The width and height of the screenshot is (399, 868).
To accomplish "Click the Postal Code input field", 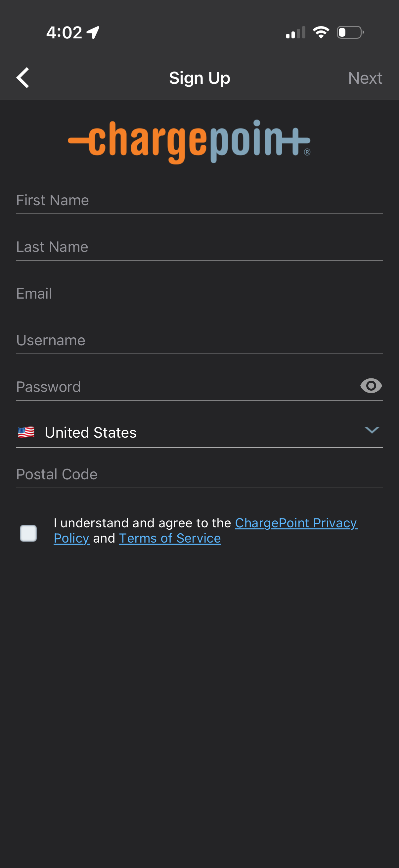I will point(199,474).
